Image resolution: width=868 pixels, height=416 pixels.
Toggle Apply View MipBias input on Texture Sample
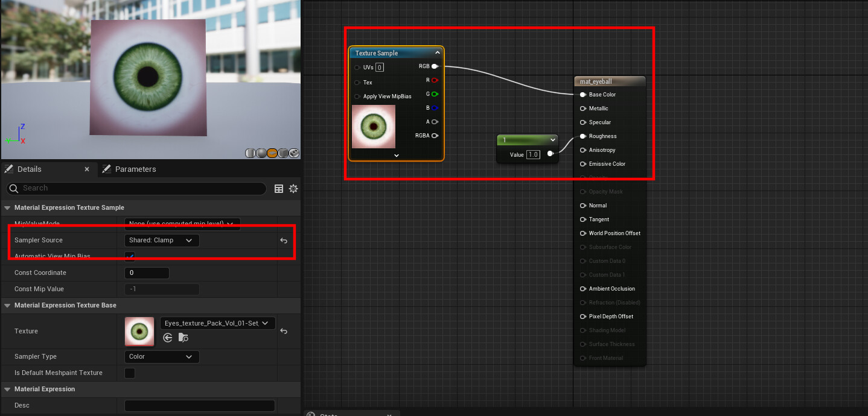(357, 96)
